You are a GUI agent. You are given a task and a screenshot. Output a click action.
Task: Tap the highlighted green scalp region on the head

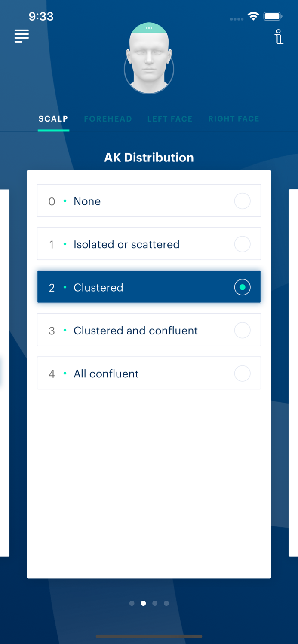149,28
